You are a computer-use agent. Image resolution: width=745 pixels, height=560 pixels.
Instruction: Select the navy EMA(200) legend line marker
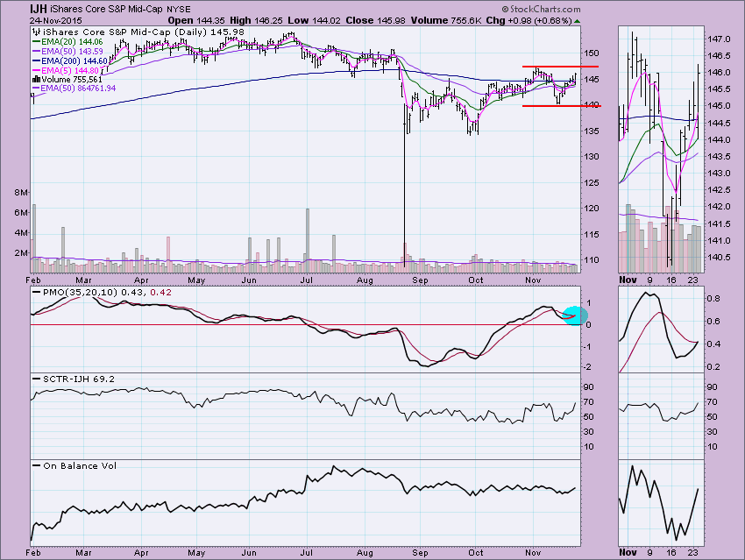coord(36,60)
